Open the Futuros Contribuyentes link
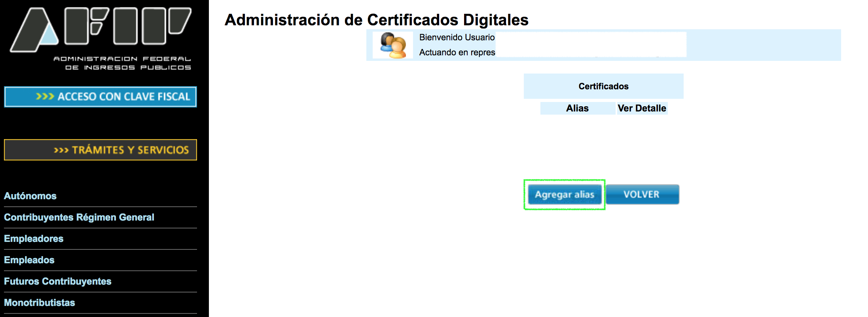The height and width of the screenshot is (317, 868). 58,281
